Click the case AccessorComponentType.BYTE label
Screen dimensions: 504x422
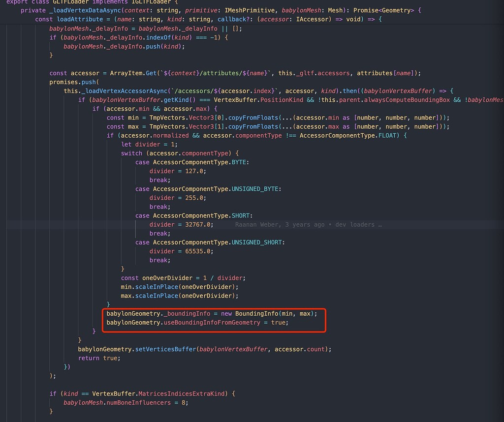[x=192, y=162]
